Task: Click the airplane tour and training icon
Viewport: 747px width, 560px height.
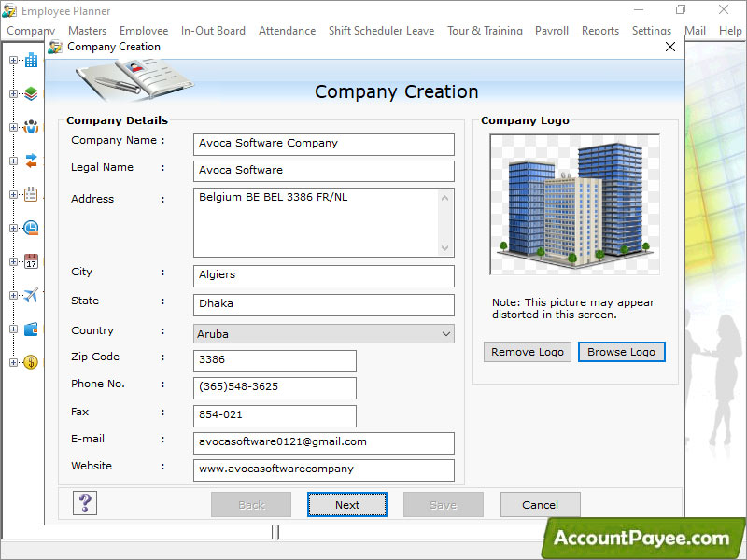Action: pos(31,295)
